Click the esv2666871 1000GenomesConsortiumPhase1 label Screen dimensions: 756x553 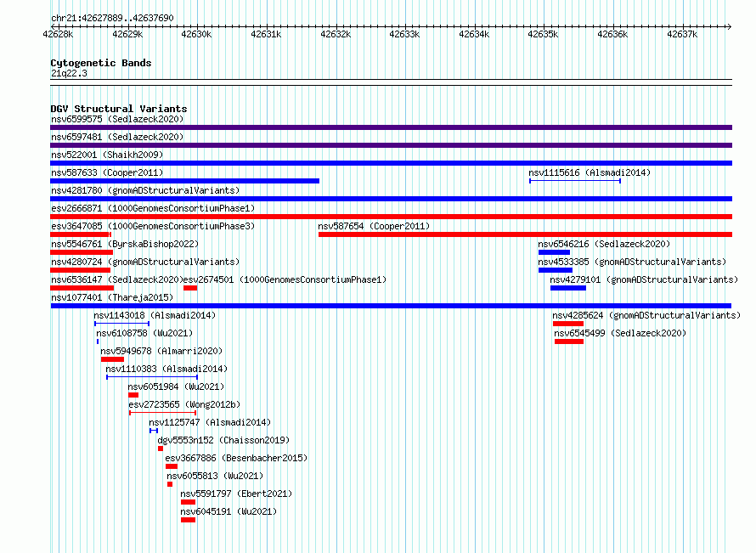[x=153, y=208]
